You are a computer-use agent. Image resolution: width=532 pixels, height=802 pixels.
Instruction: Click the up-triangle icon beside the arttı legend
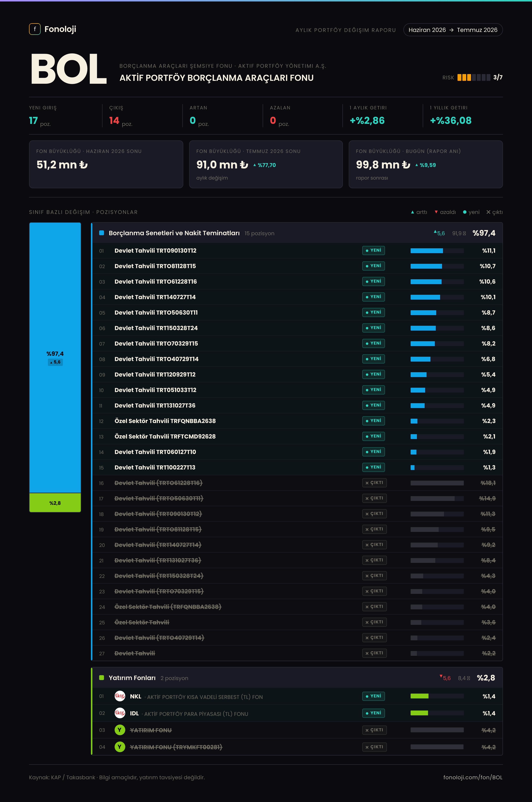pyautogui.click(x=413, y=212)
